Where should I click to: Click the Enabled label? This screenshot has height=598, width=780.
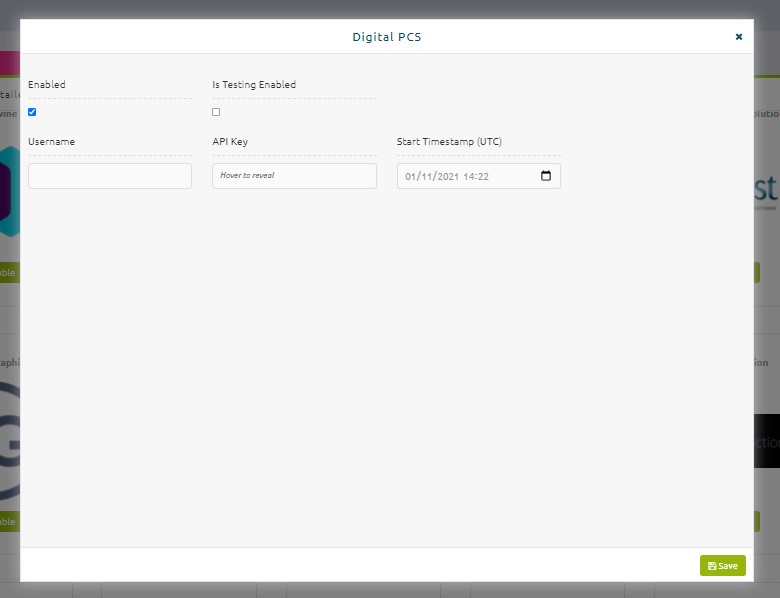click(x=47, y=85)
